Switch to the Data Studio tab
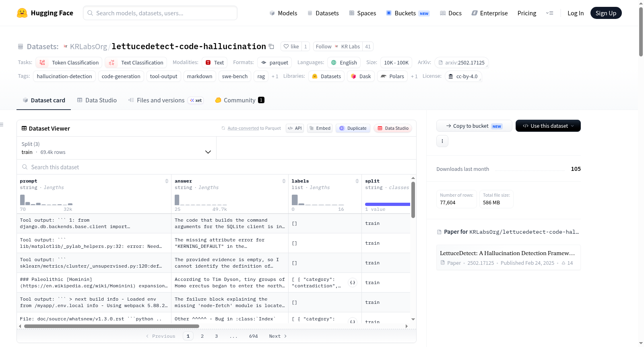The height and width of the screenshot is (347, 644). 97,100
